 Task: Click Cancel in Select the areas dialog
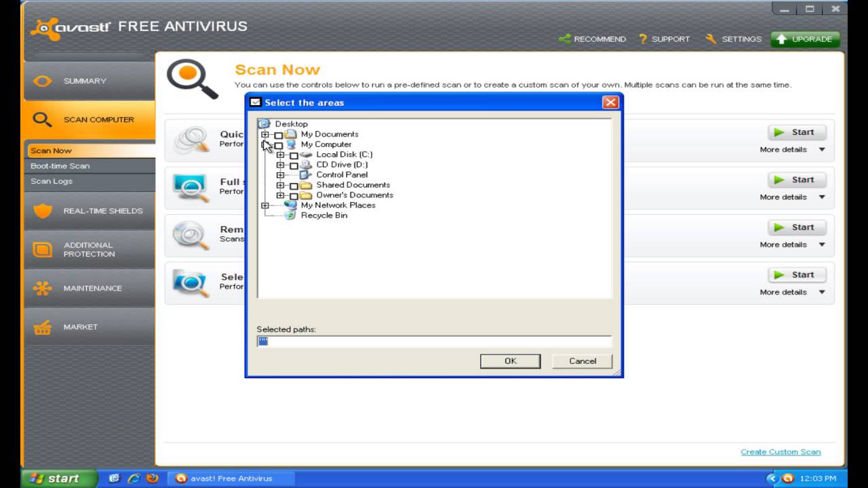tap(583, 361)
